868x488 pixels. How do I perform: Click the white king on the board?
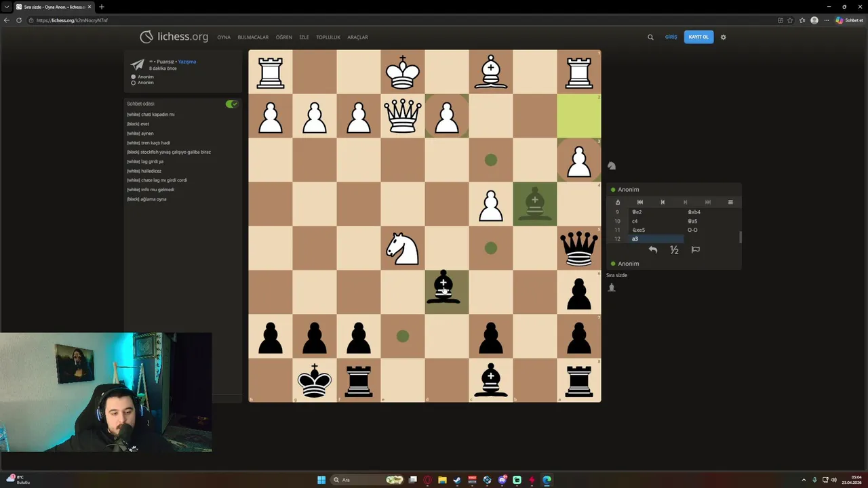coord(402,72)
